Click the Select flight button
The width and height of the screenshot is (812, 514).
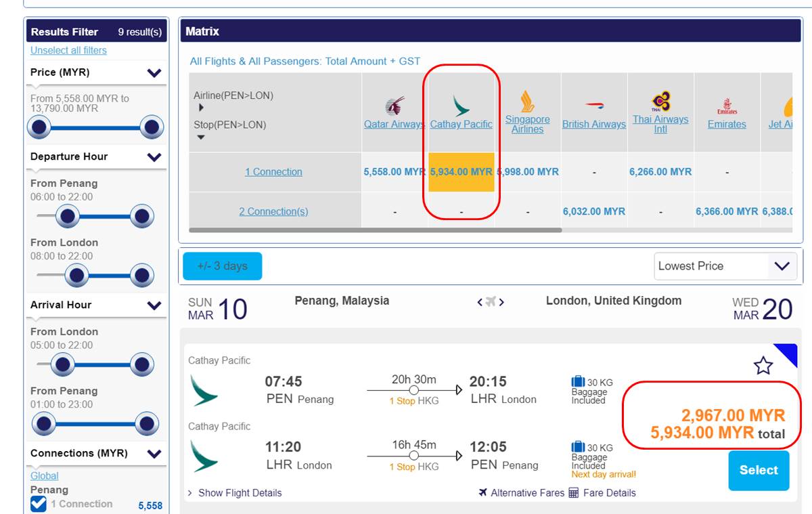coord(759,470)
